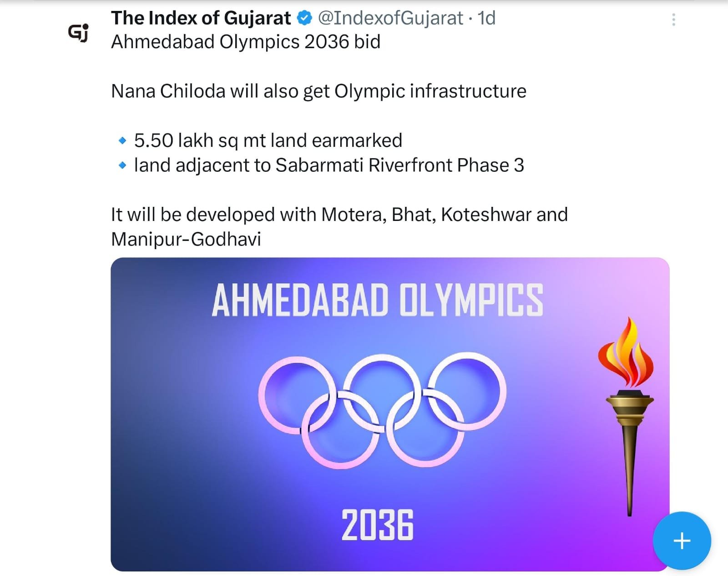
Task: Click the Motera, Bhat, Koteshwar sentence
Action: 339,215
